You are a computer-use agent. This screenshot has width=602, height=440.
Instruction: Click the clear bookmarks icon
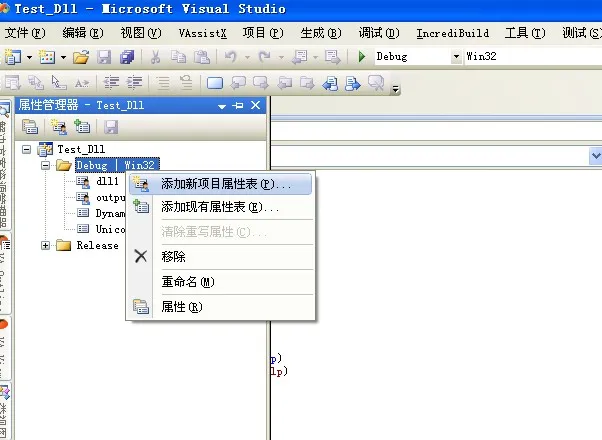coord(376,83)
